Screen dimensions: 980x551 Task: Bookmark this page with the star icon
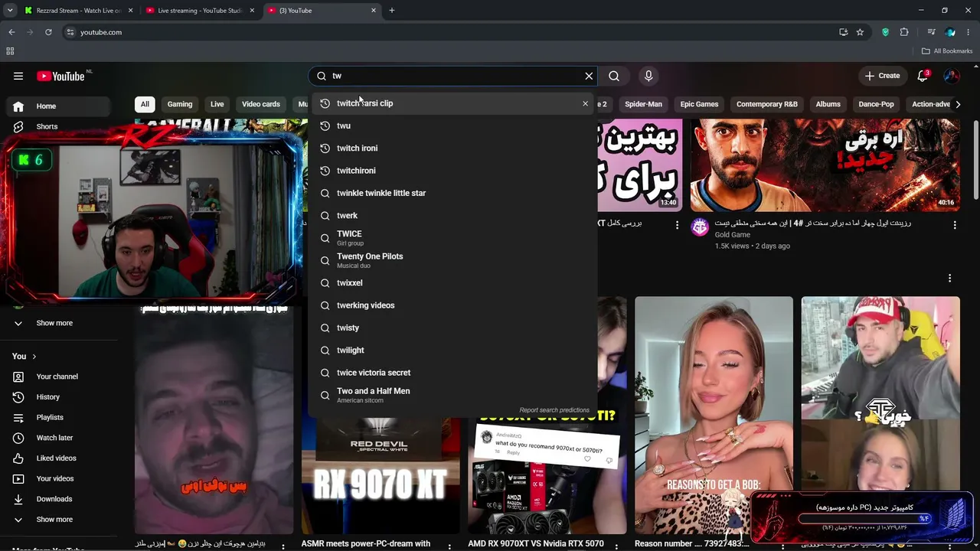(860, 32)
